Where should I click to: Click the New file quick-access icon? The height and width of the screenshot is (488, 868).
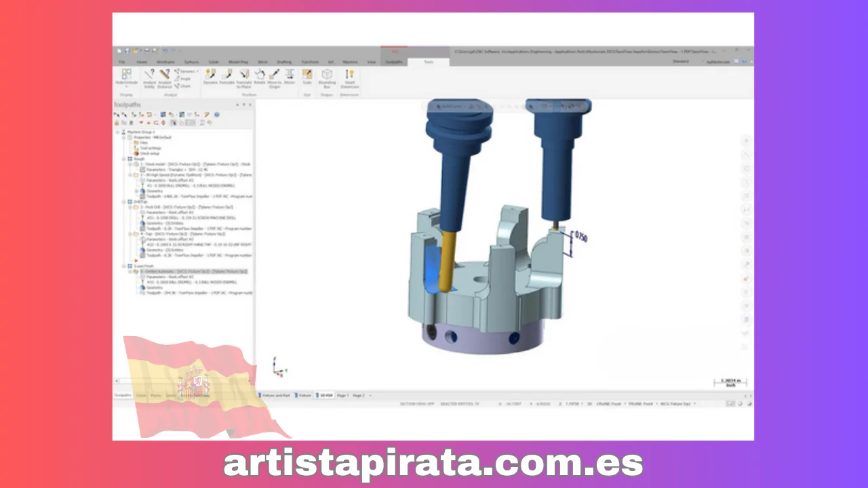(x=119, y=51)
